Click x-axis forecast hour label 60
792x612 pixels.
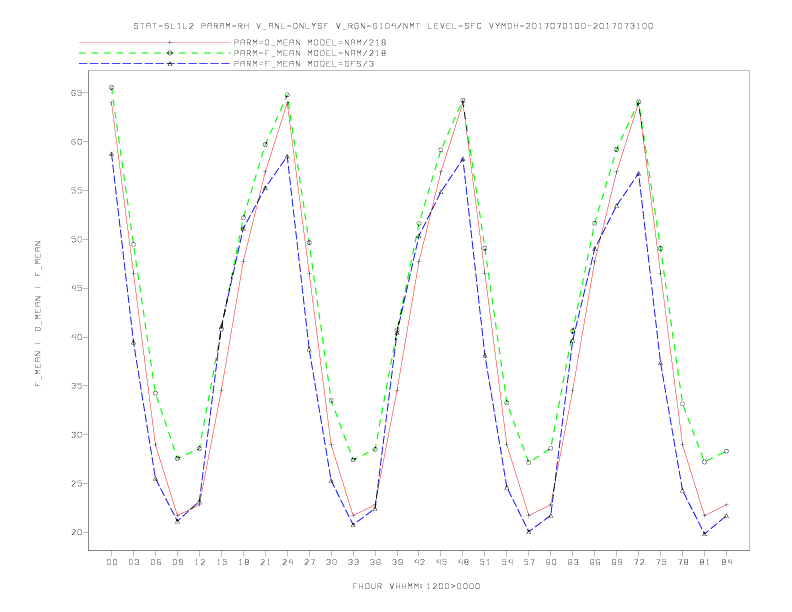point(551,562)
